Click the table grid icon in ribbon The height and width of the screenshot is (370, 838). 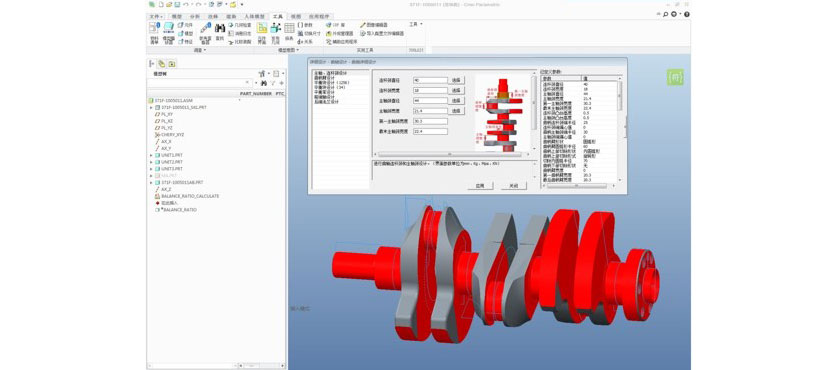289,28
